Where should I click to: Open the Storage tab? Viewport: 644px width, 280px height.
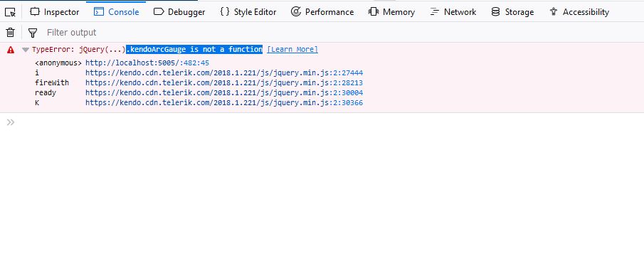point(512,12)
